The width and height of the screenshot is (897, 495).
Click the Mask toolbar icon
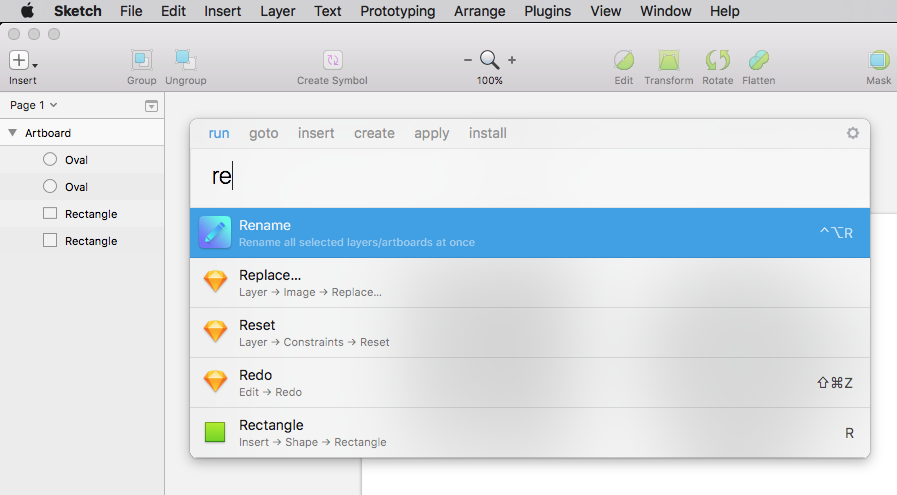879,60
